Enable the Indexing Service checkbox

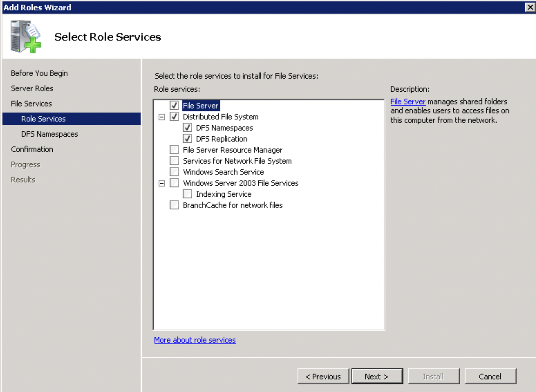[x=187, y=194]
